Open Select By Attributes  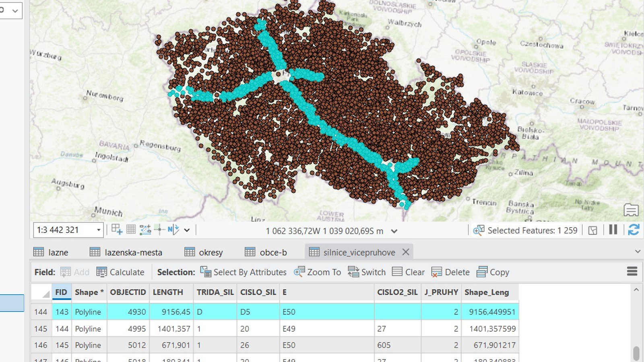click(244, 272)
